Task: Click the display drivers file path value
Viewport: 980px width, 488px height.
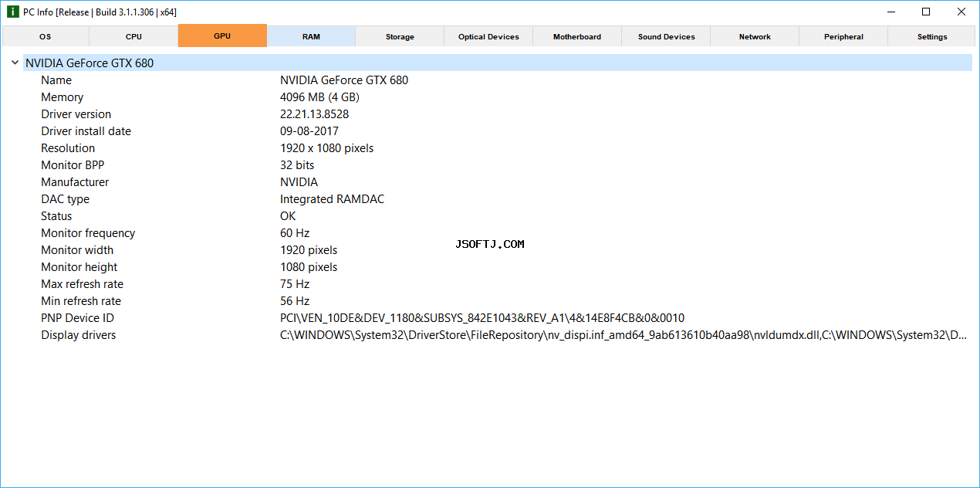Action: coord(623,335)
